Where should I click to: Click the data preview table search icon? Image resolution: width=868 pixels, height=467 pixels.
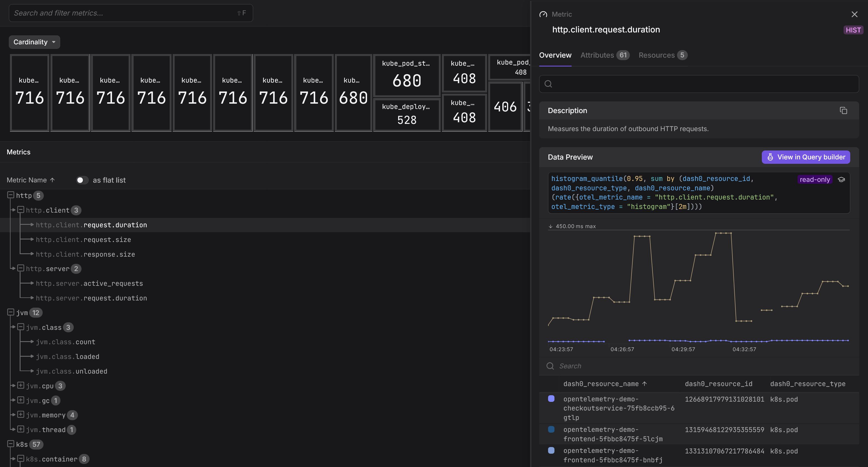550,366
